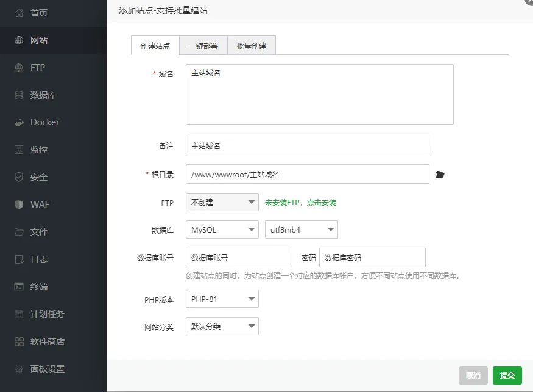Click the globe website icon

click(19, 40)
